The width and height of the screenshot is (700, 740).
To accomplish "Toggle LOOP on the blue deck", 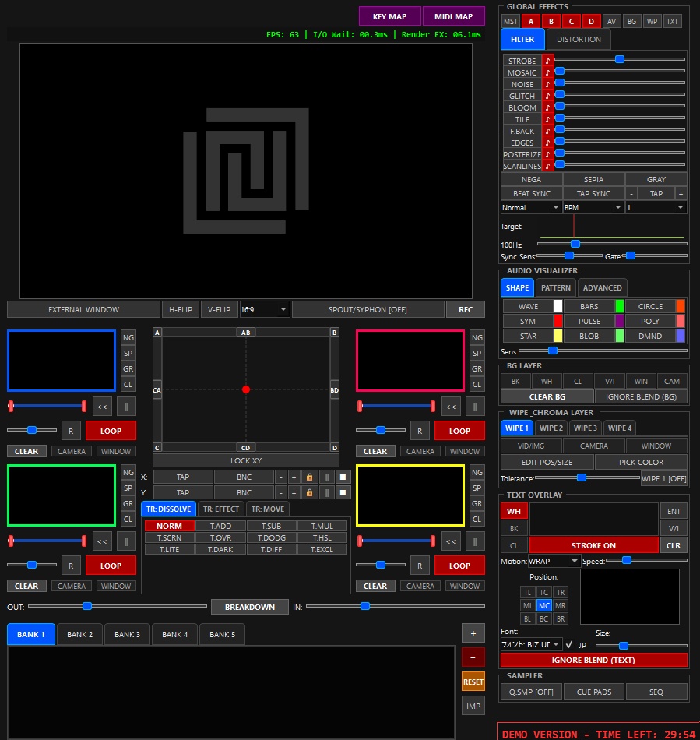I will point(111,431).
